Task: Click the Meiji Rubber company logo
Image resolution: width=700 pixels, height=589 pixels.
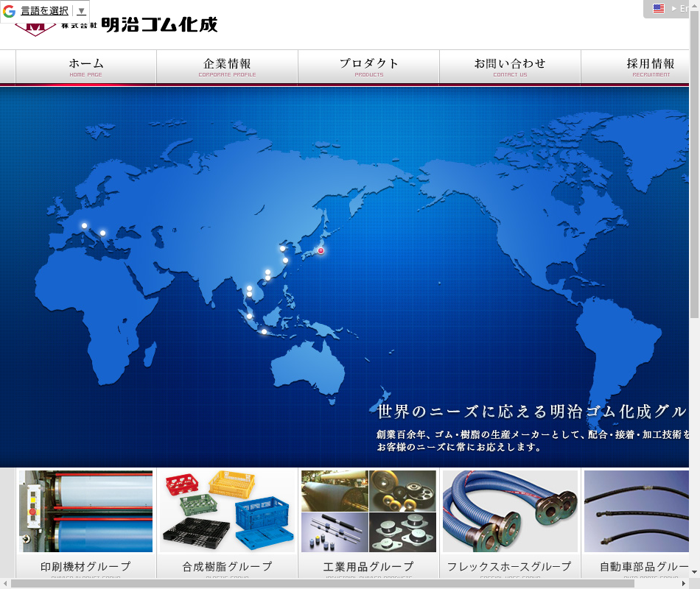Action: click(116, 26)
